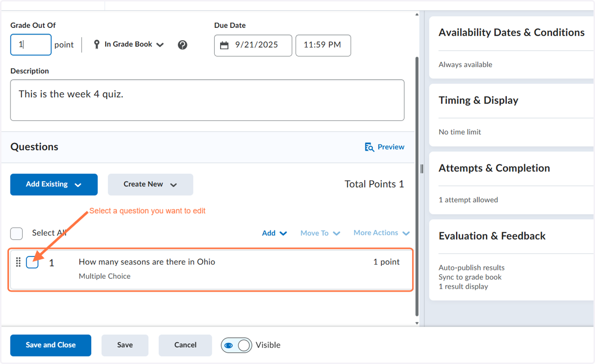Click the scrollbar up arrow

[417, 14]
